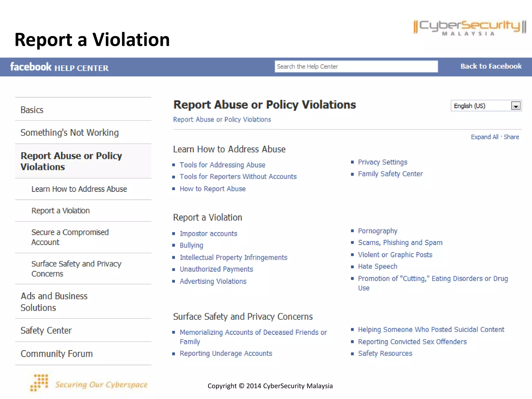Open Scams, Phishing and Spam link
The height and width of the screenshot is (399, 532).
click(400, 243)
